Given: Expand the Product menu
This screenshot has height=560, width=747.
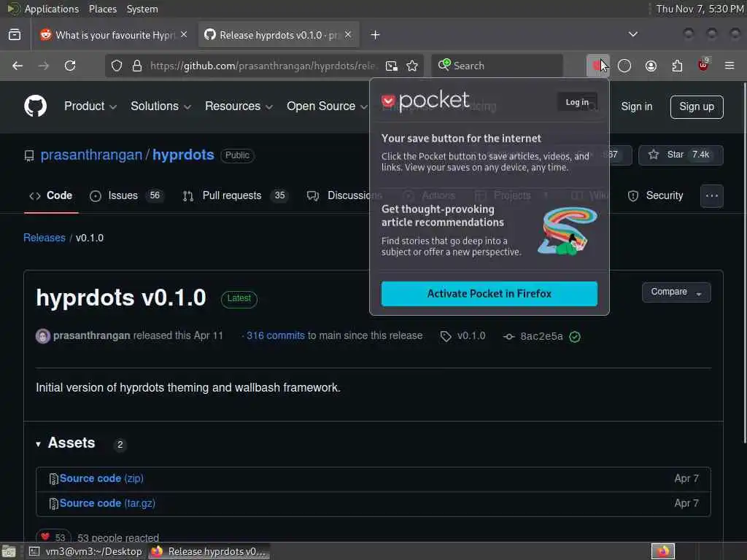Looking at the screenshot, I should (x=90, y=106).
